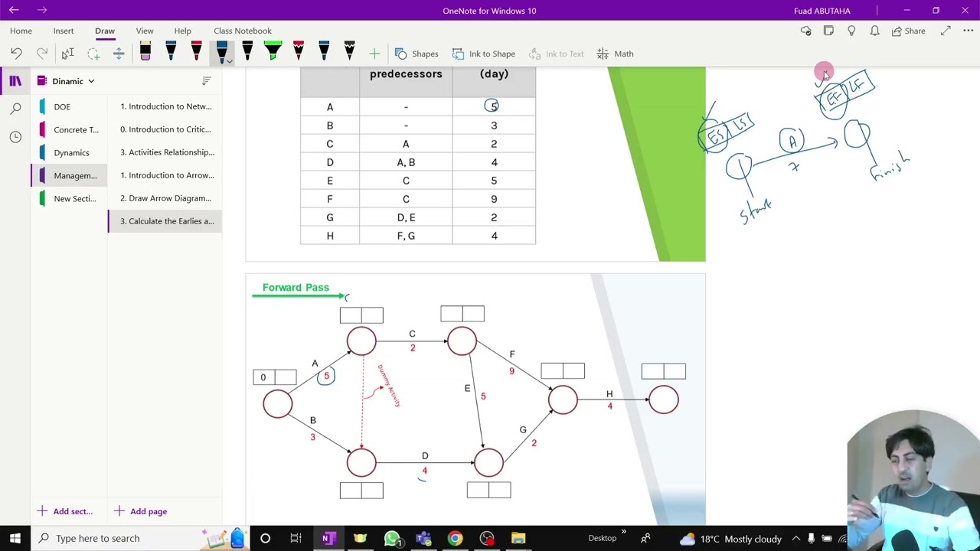Click the Windows Start button
The image size is (980, 551).
pyautogui.click(x=15, y=539)
